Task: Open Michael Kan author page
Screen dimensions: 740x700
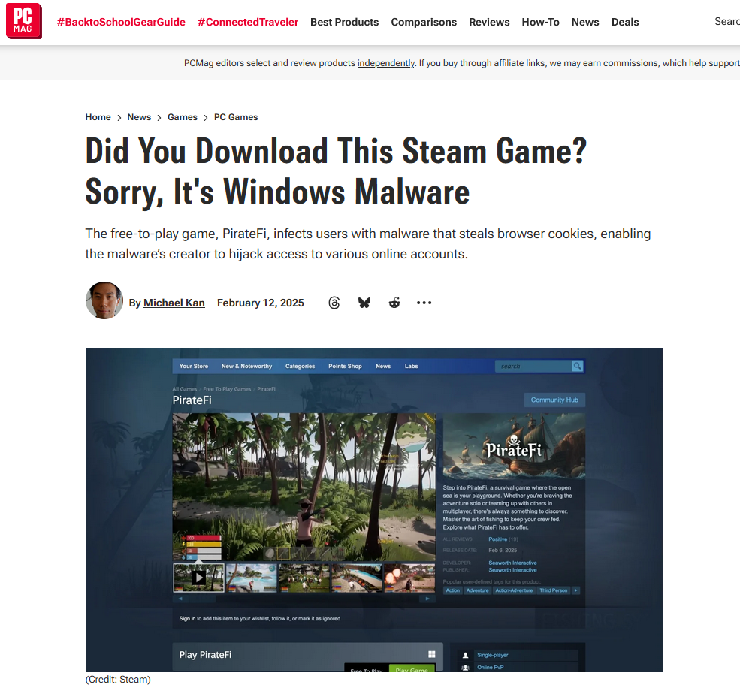Action: point(174,303)
